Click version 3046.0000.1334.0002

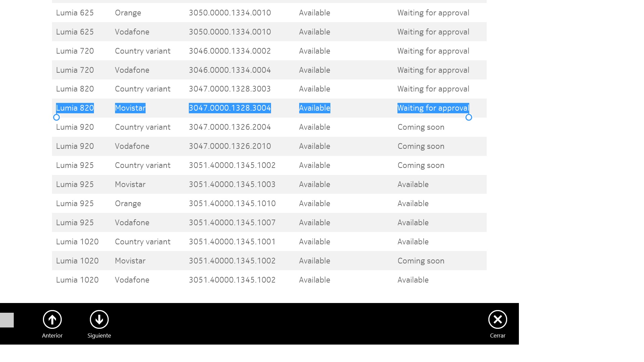coord(230,51)
